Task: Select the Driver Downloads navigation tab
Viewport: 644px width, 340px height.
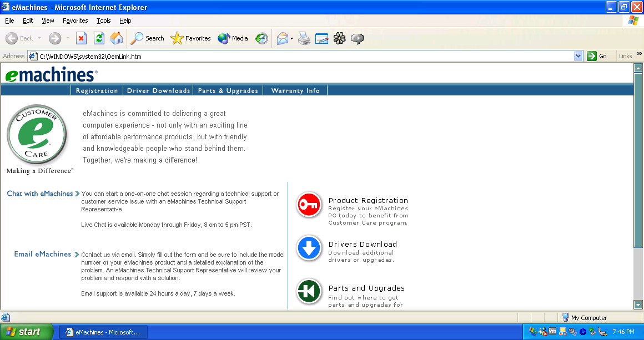Action: (158, 91)
